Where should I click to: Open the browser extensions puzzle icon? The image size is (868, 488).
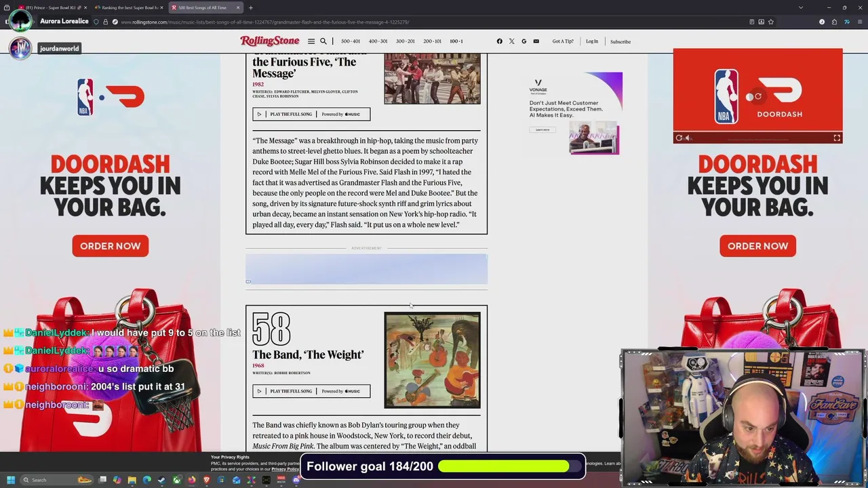point(834,22)
